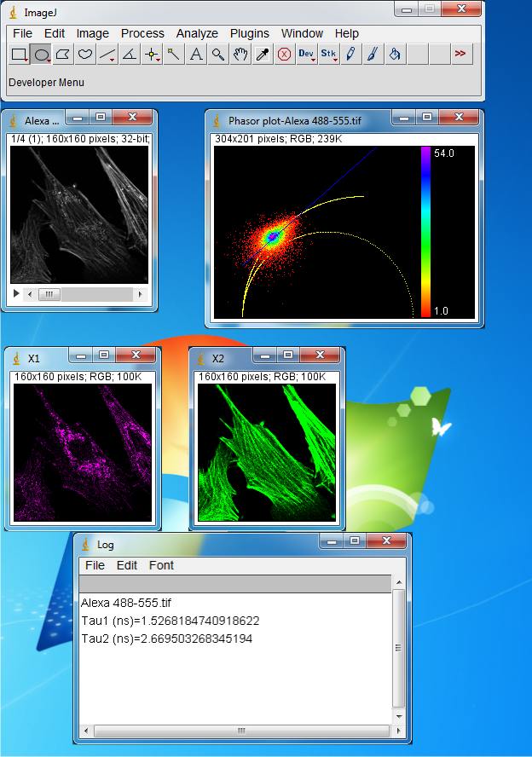Click the Log scroll right arrow

pyautogui.click(x=398, y=731)
